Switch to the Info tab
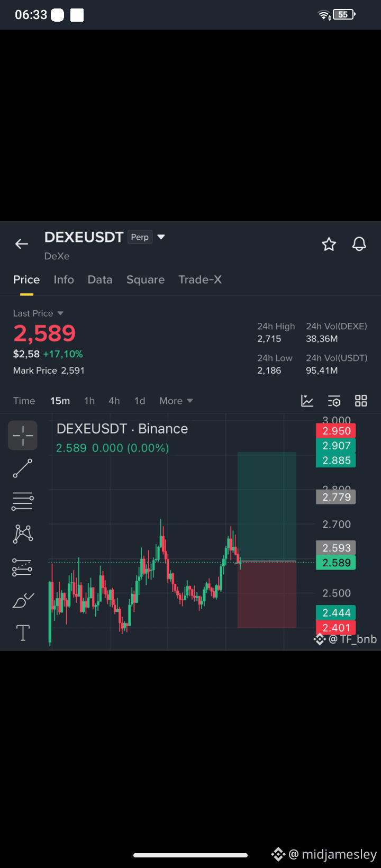 click(x=63, y=279)
